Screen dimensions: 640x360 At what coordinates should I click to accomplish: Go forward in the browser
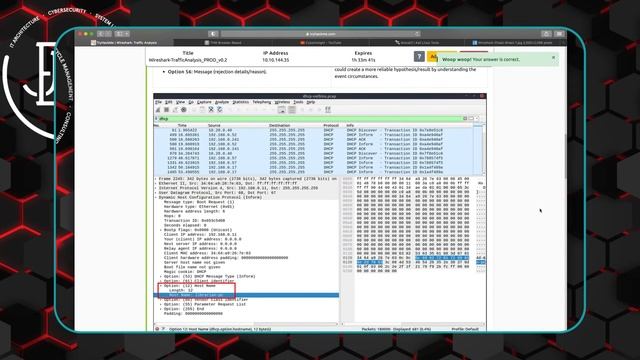108,33
